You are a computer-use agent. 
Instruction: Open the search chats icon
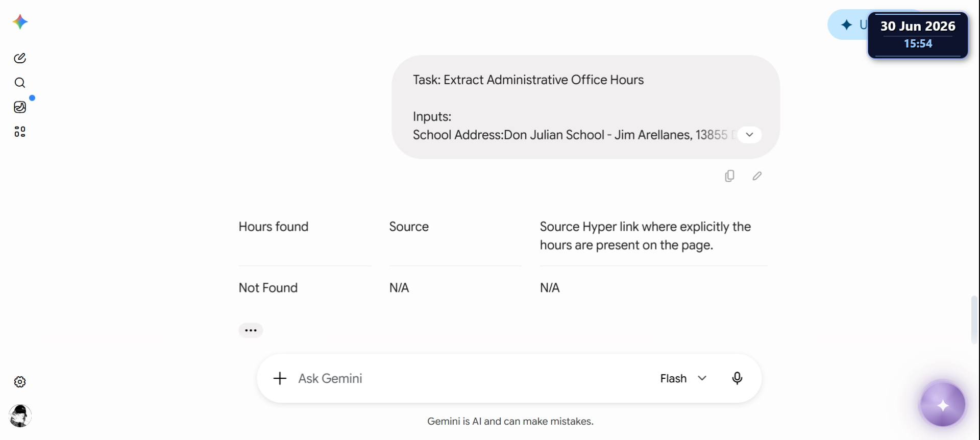tap(20, 83)
